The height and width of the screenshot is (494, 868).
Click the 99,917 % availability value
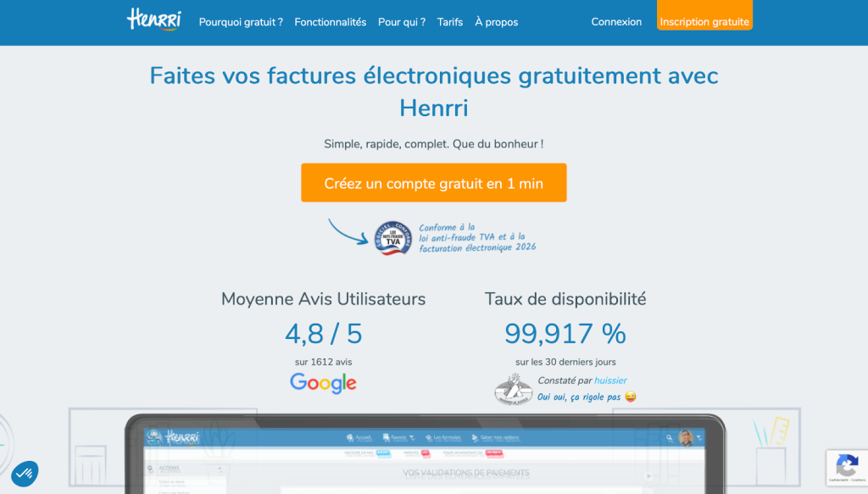565,334
